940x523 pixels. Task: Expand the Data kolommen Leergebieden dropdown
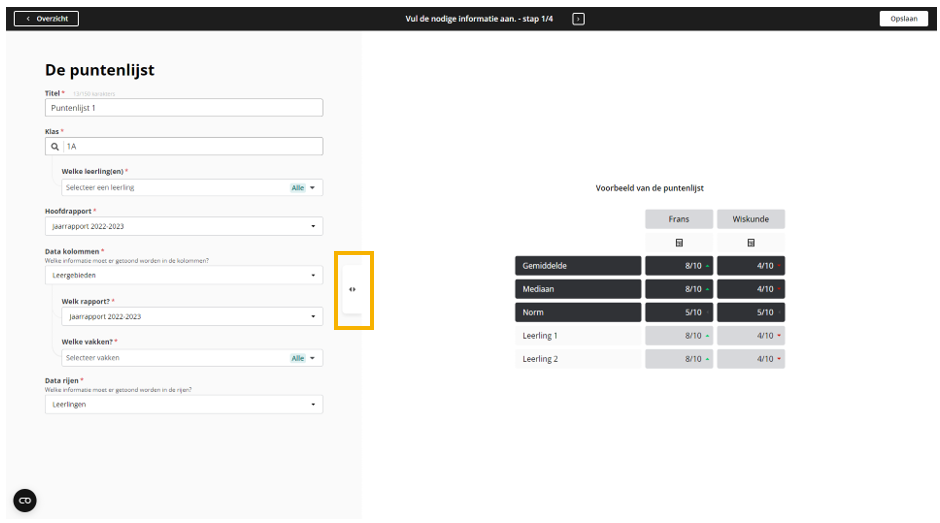click(184, 275)
